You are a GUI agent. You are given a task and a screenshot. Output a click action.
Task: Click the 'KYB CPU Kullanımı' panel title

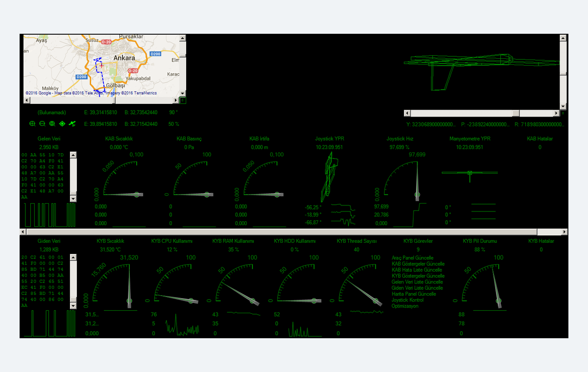[172, 241]
